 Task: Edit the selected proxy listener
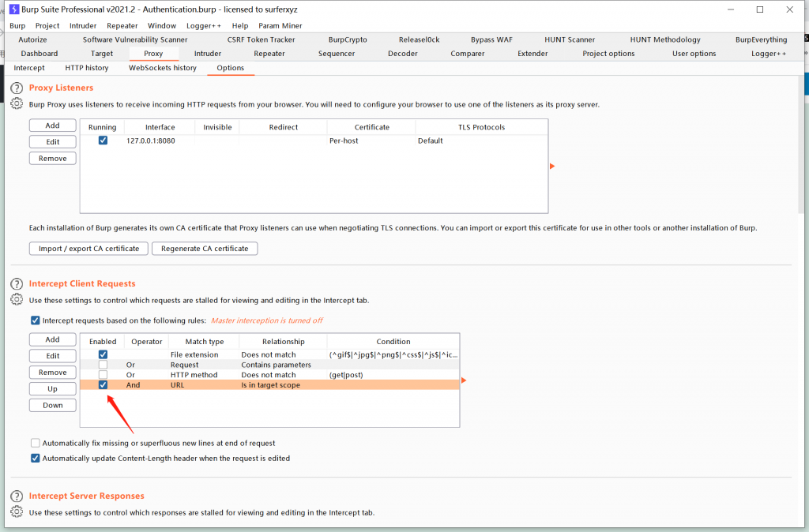coord(53,142)
